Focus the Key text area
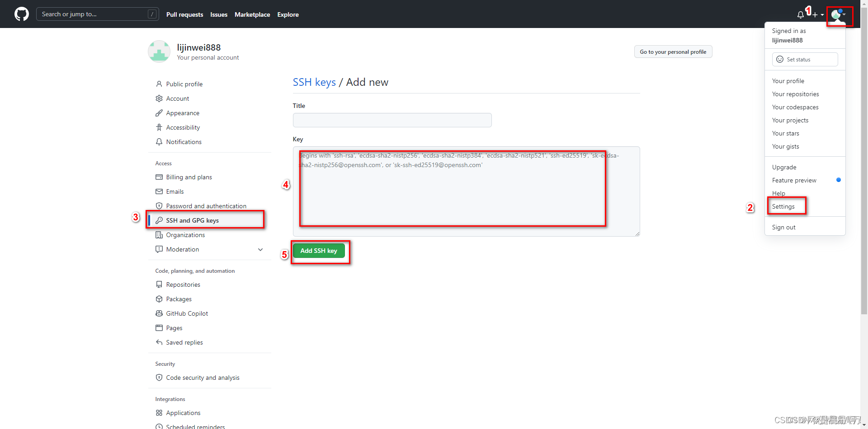This screenshot has width=868, height=429. tap(466, 191)
